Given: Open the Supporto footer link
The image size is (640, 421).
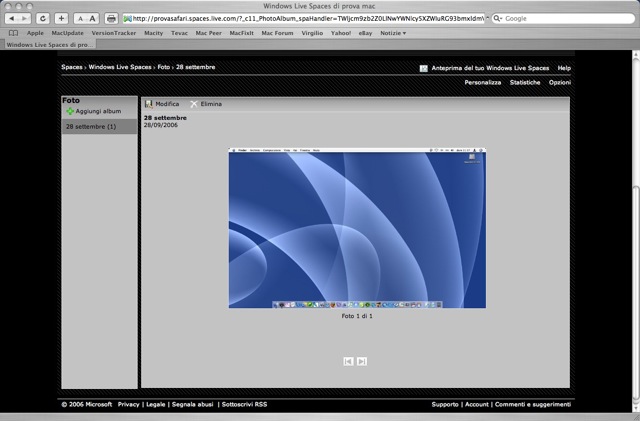Looking at the screenshot, I should 445,404.
